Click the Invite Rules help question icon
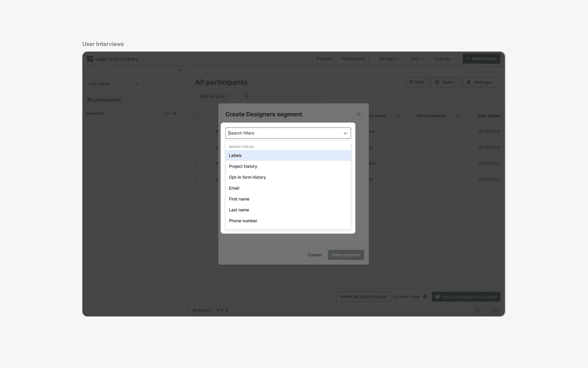The width and height of the screenshot is (588, 368). click(425, 297)
